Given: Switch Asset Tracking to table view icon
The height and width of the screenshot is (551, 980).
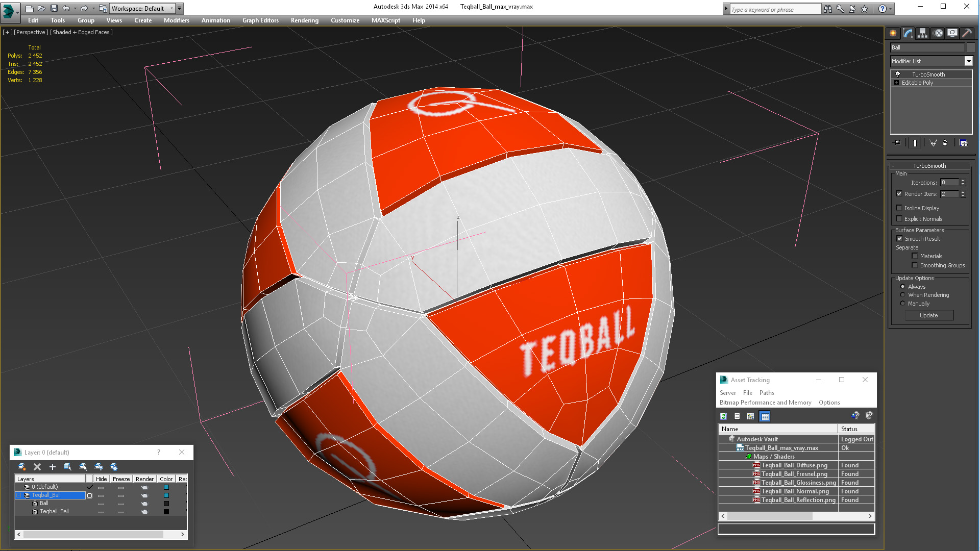Looking at the screenshot, I should 765,416.
